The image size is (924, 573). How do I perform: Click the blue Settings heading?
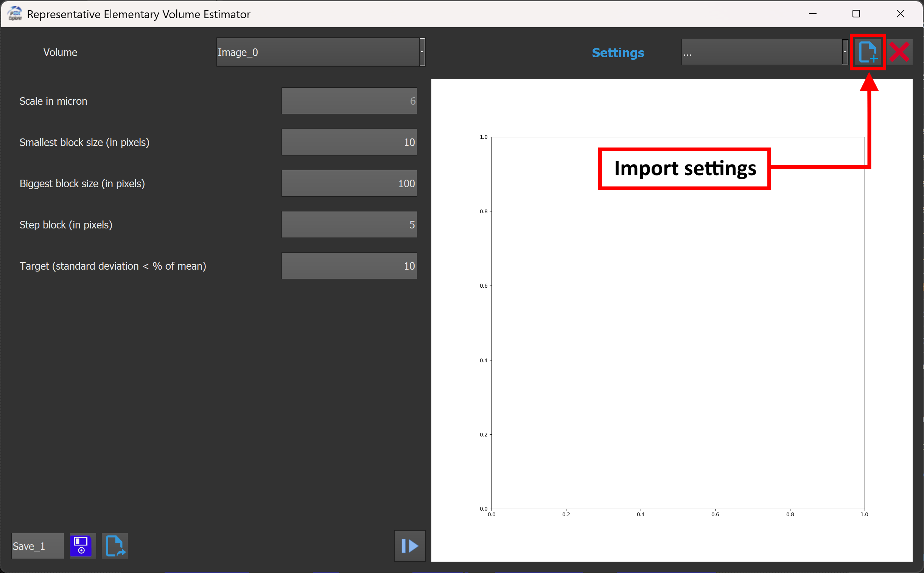point(618,53)
